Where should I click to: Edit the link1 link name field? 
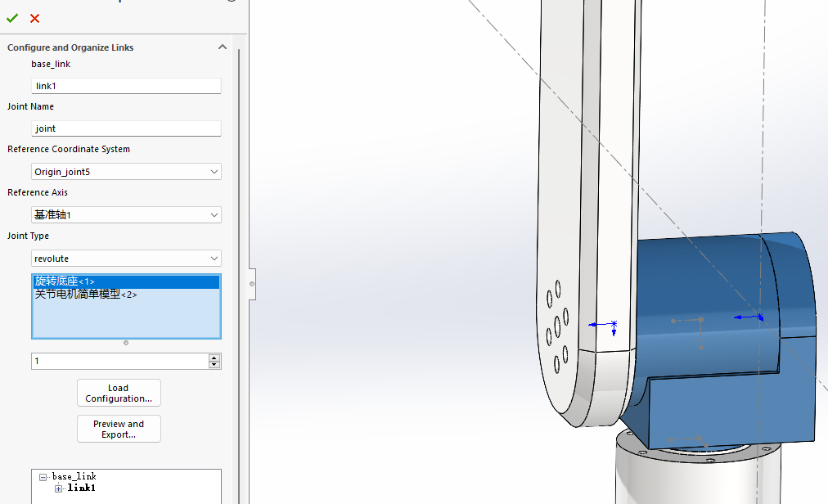(x=126, y=86)
